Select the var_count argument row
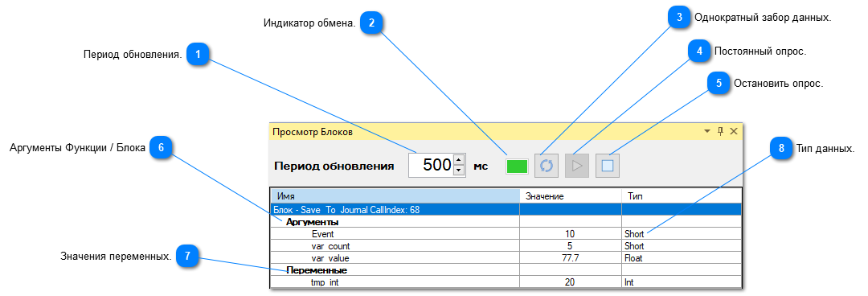Screen dimensions: 868x296 pos(506,245)
